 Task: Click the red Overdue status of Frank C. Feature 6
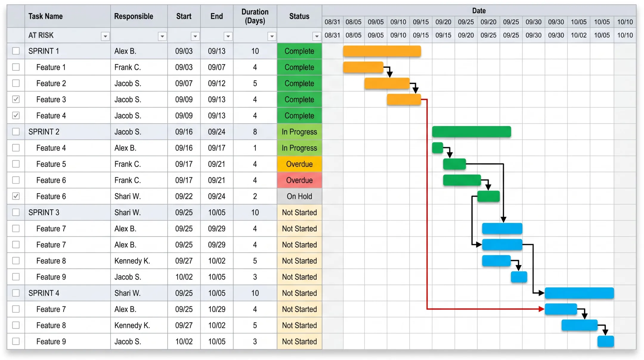[299, 180]
